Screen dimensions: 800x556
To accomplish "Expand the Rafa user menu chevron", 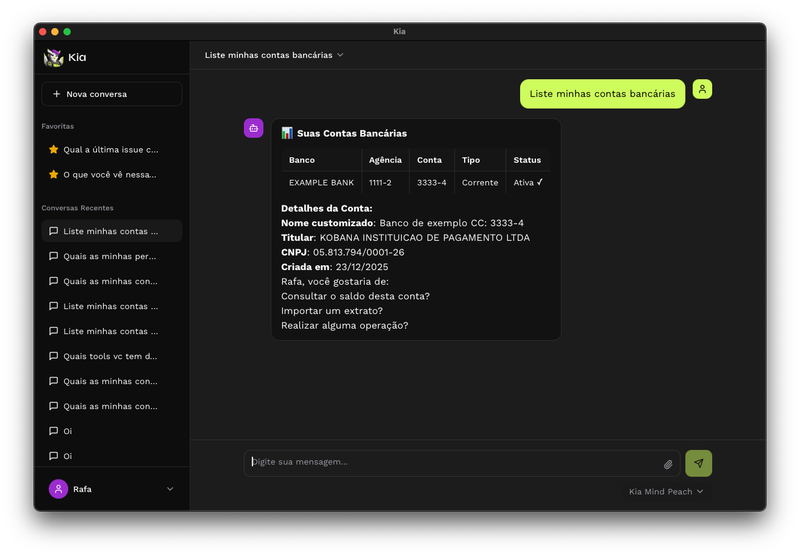I will [x=169, y=489].
